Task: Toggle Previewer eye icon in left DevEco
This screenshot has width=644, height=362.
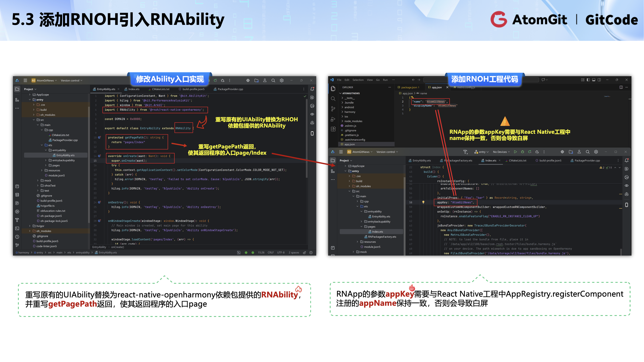Action: [312, 114]
